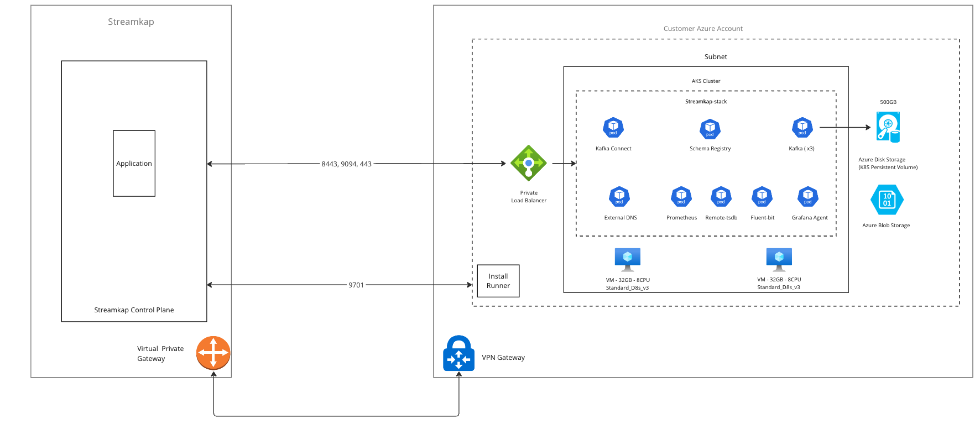Click the 500GB label

(888, 102)
